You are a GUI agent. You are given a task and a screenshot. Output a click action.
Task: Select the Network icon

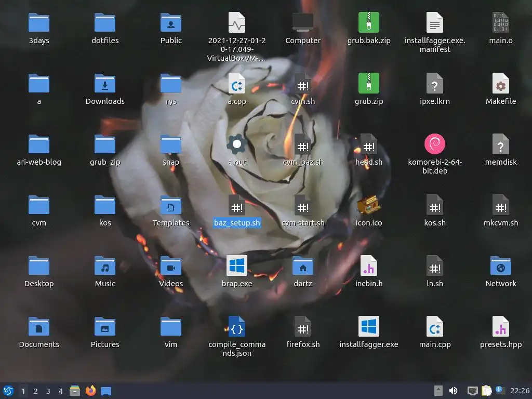coord(501,265)
